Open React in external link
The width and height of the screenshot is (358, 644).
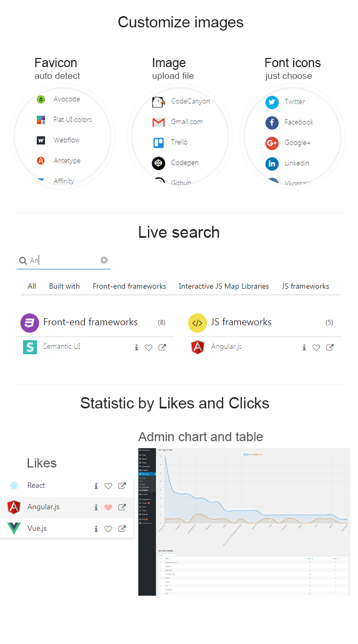coord(122,486)
